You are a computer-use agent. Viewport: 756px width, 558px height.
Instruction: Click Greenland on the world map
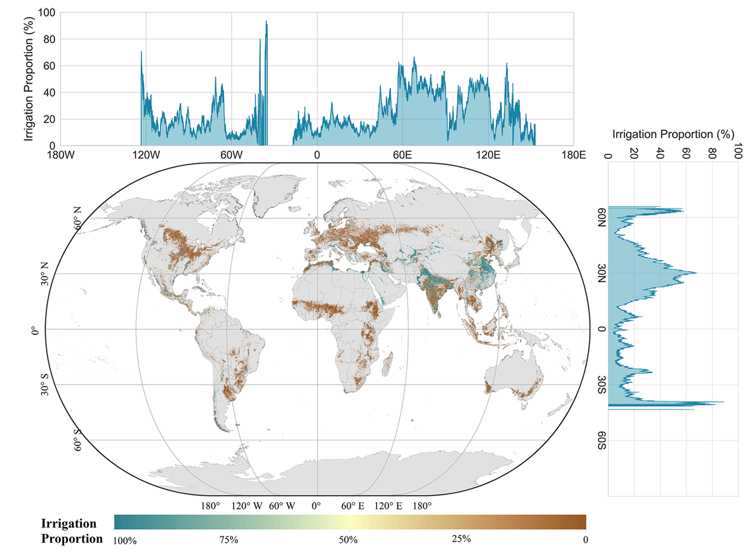(279, 190)
